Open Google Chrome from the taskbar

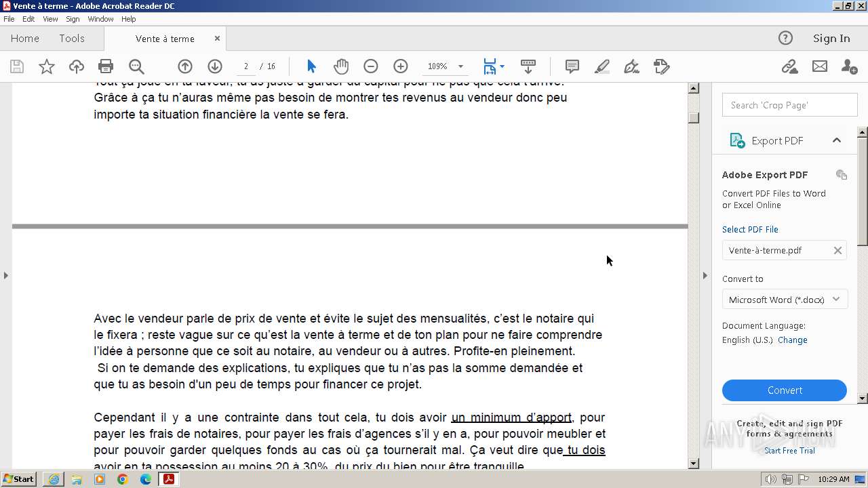coord(123,479)
